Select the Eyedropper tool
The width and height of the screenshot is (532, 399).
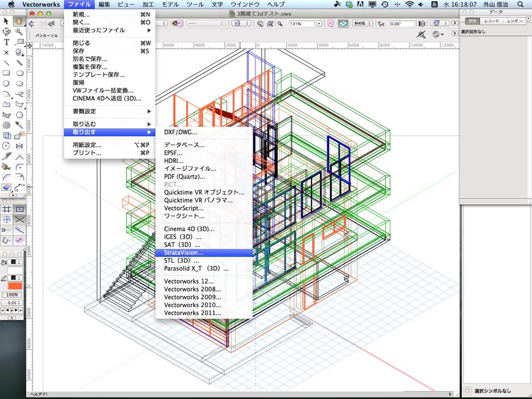click(x=19, y=125)
